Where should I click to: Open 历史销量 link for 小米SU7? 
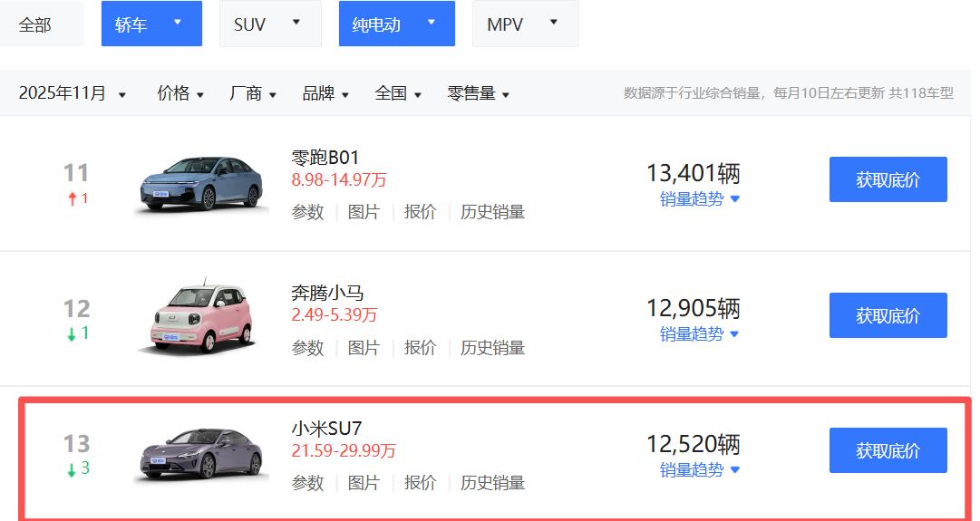[x=492, y=483]
